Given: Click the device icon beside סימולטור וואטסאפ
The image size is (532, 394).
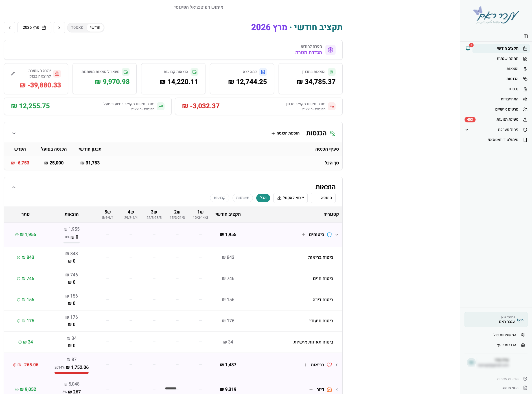Looking at the screenshot, I should point(525,140).
